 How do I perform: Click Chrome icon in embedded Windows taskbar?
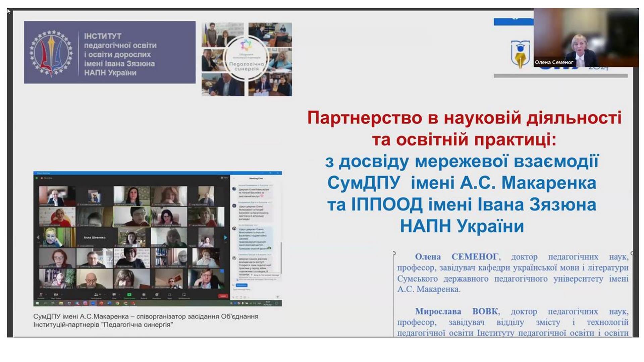tap(117, 303)
